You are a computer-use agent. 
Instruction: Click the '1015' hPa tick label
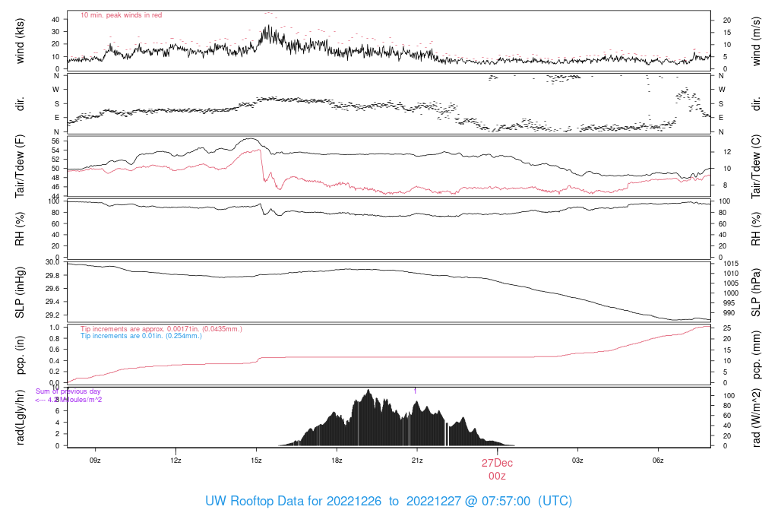pos(731,264)
